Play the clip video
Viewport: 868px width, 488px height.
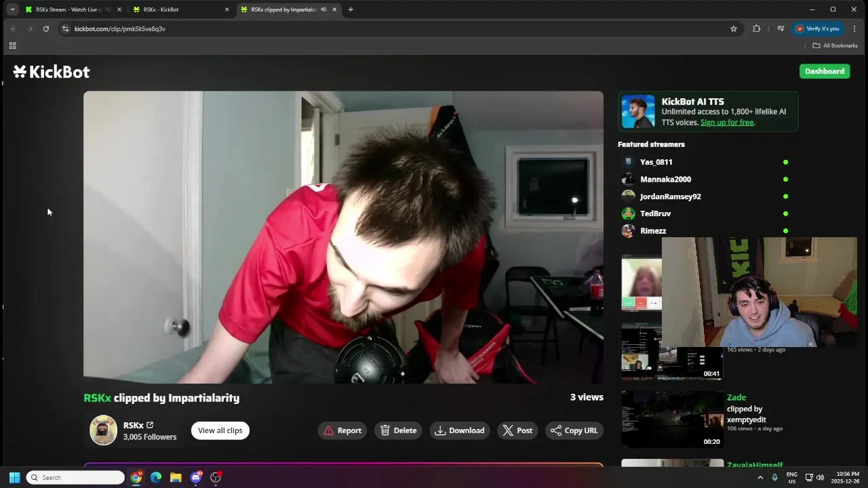[x=343, y=237]
